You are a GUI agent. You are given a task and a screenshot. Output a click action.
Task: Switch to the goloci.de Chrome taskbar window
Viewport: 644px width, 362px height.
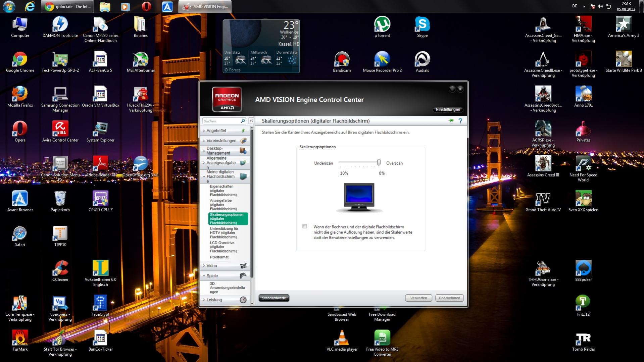[67, 6]
